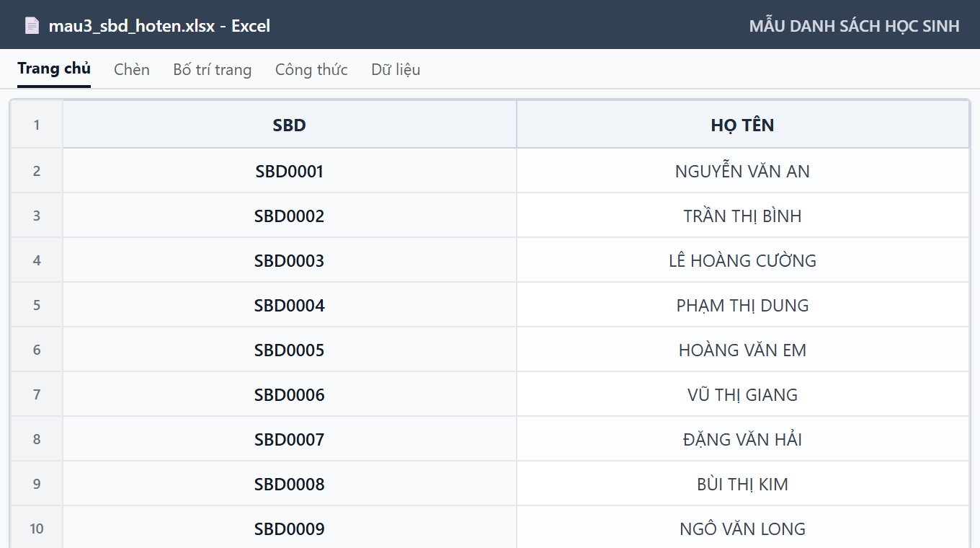Select row header 3
980x548 pixels.
[37, 216]
